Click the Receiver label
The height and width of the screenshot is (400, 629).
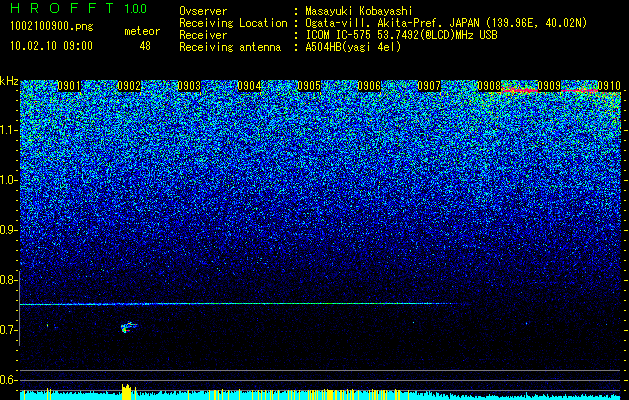[203, 35]
